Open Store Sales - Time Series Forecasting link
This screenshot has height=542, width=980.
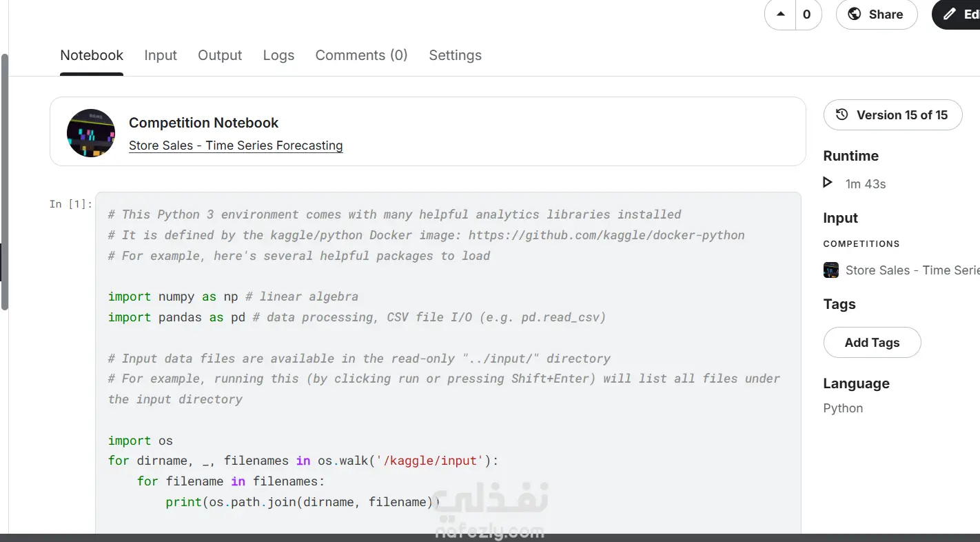coord(236,145)
